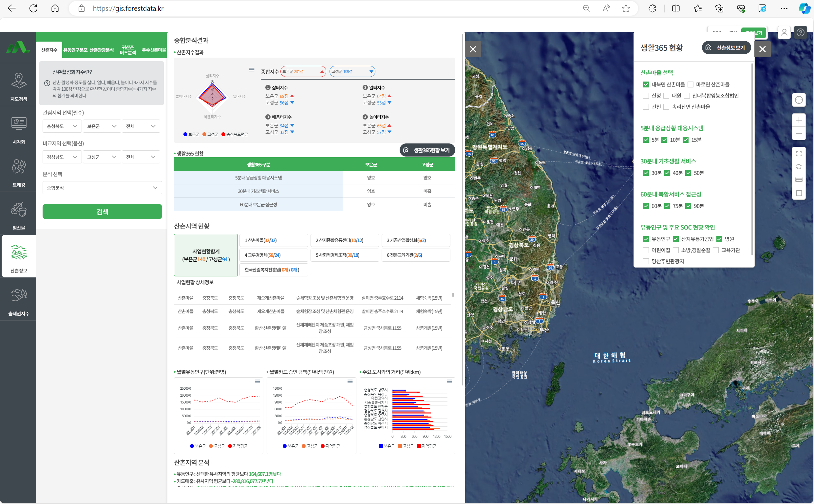Enable the 어린이집 checkbox

(x=646, y=250)
